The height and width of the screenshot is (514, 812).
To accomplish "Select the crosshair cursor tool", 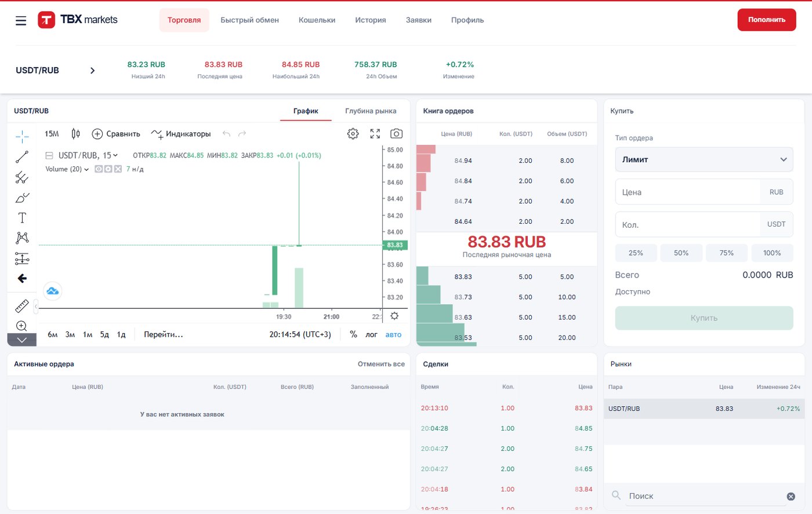I will coord(22,137).
